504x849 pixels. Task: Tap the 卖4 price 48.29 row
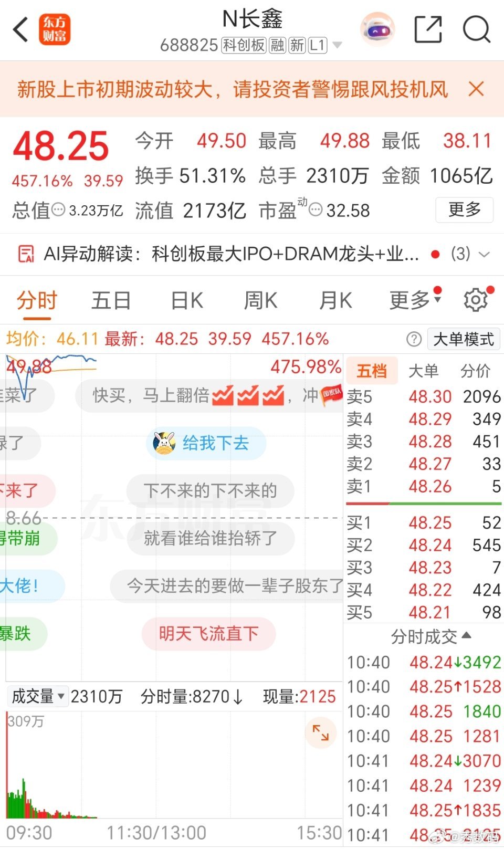[424, 419]
